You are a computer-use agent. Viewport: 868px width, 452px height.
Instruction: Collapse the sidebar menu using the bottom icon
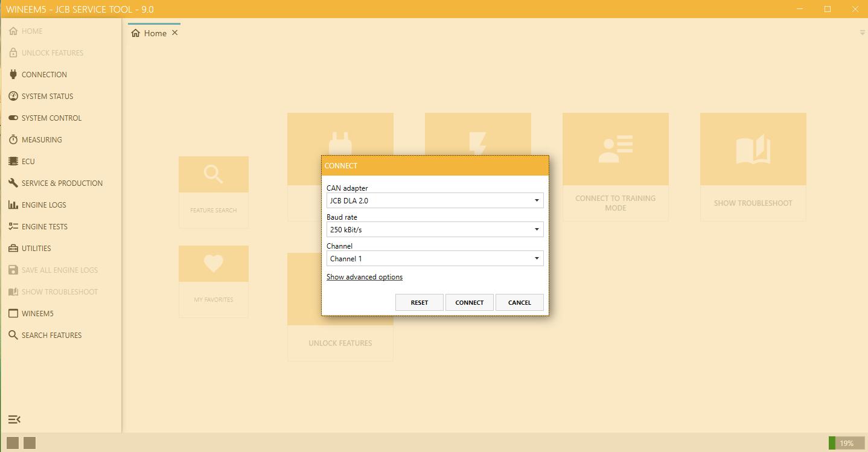(14, 419)
